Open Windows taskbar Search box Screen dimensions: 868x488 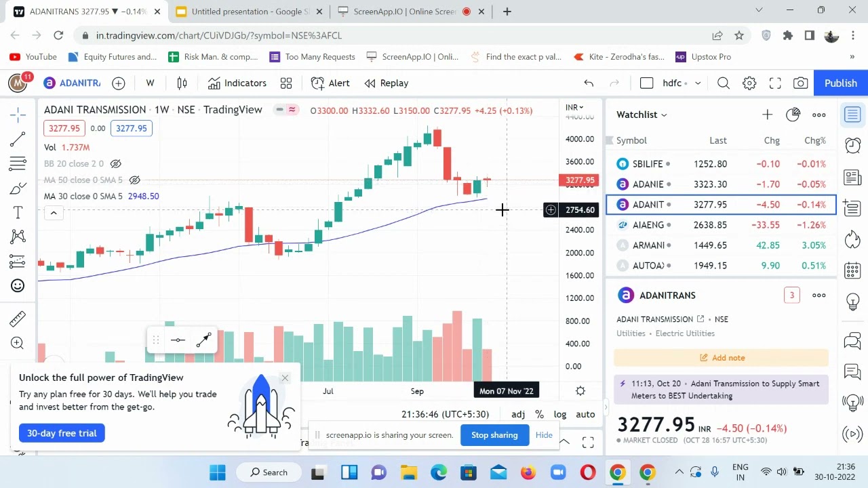[269, 472]
